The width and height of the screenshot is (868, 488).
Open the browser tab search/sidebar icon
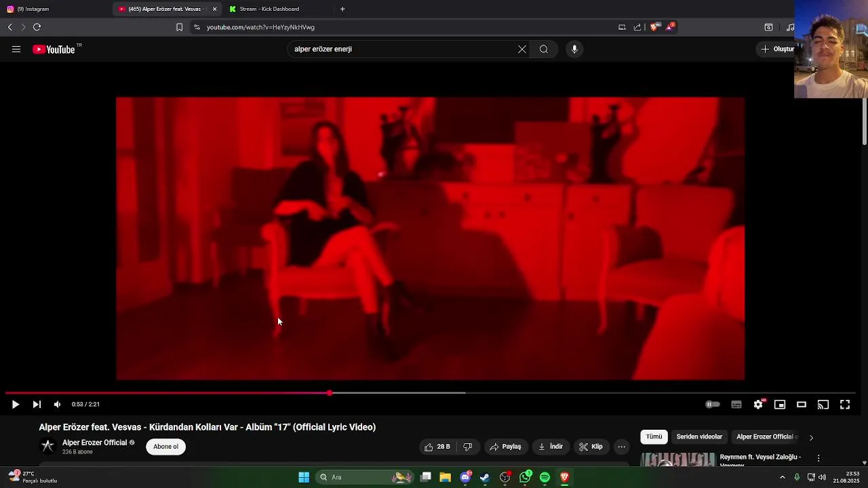point(768,27)
